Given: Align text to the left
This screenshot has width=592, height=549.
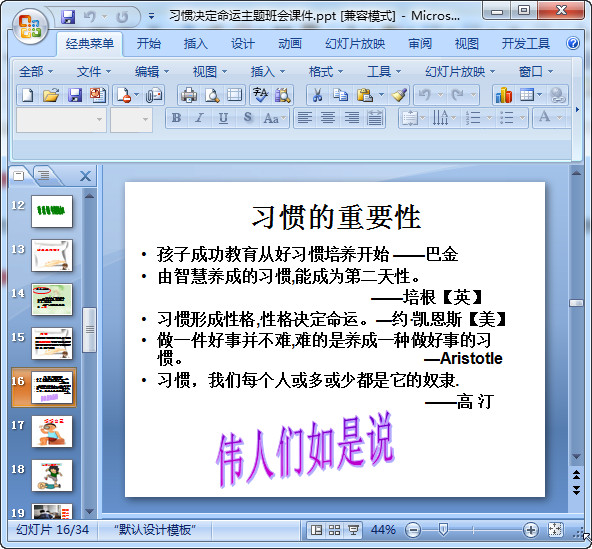Looking at the screenshot, I should pos(305,118).
